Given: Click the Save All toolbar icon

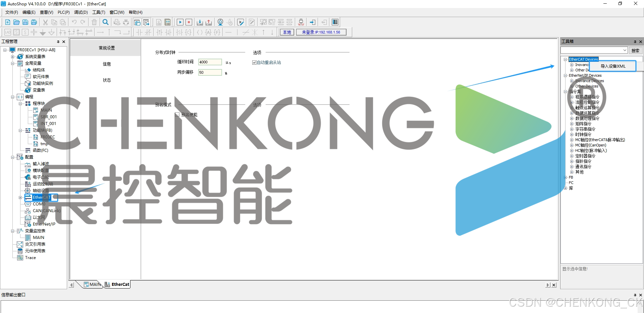Looking at the screenshot, I should [x=34, y=22].
